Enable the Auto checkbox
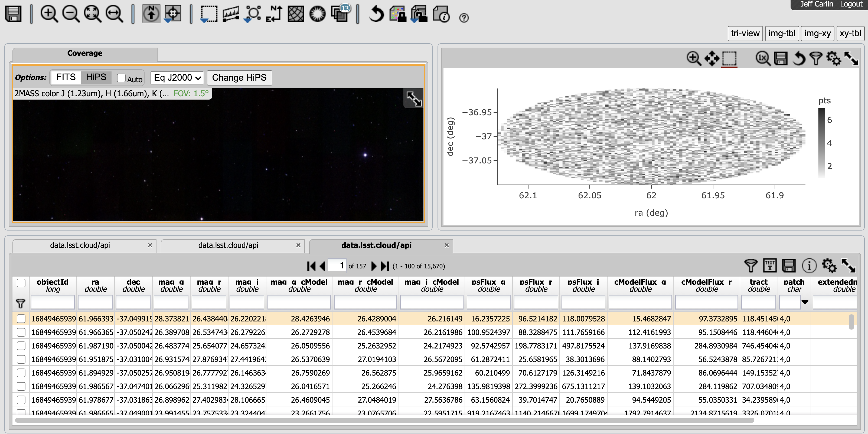 pos(121,78)
